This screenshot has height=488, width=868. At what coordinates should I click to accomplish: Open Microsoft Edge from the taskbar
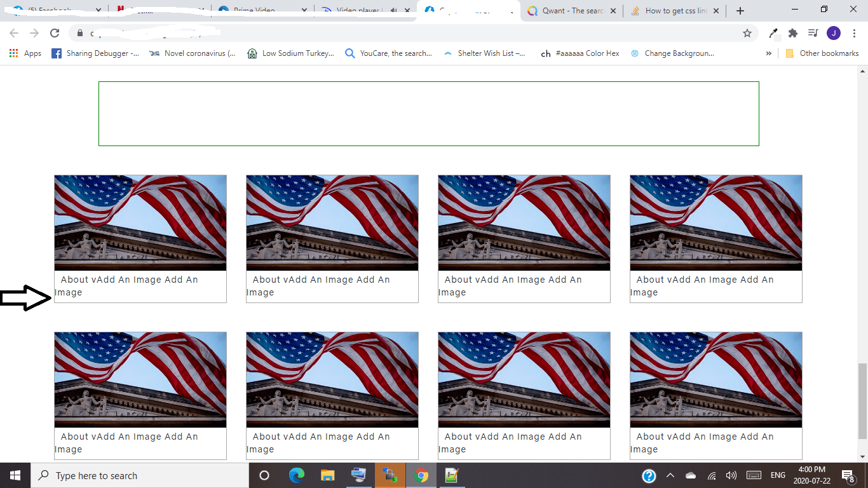296,475
